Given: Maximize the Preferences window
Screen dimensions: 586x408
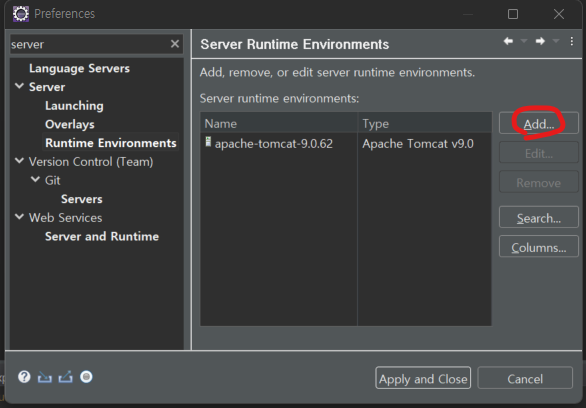Looking at the screenshot, I should coord(513,14).
